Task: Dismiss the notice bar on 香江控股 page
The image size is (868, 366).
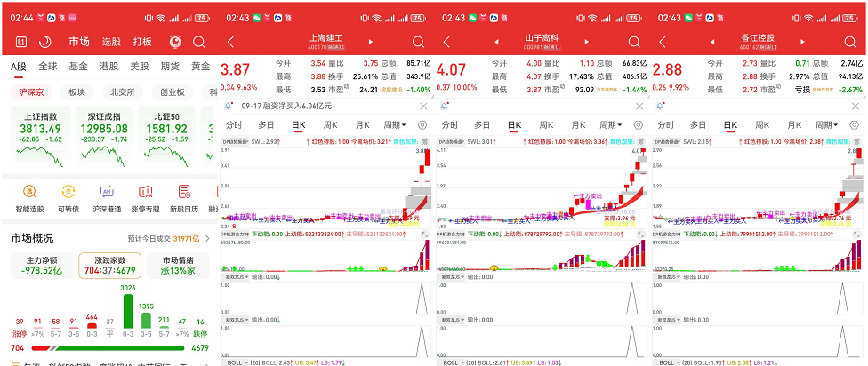Action: (856, 106)
